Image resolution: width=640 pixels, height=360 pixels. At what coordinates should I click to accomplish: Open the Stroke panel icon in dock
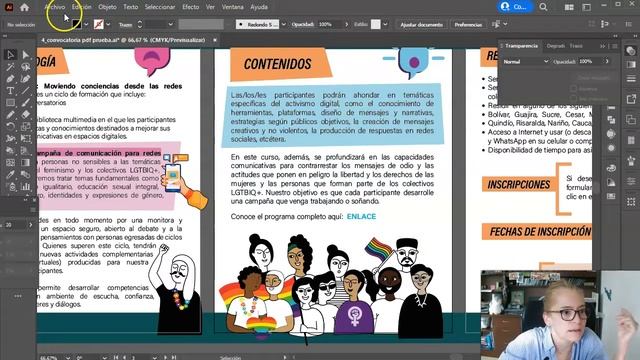tap(631, 78)
